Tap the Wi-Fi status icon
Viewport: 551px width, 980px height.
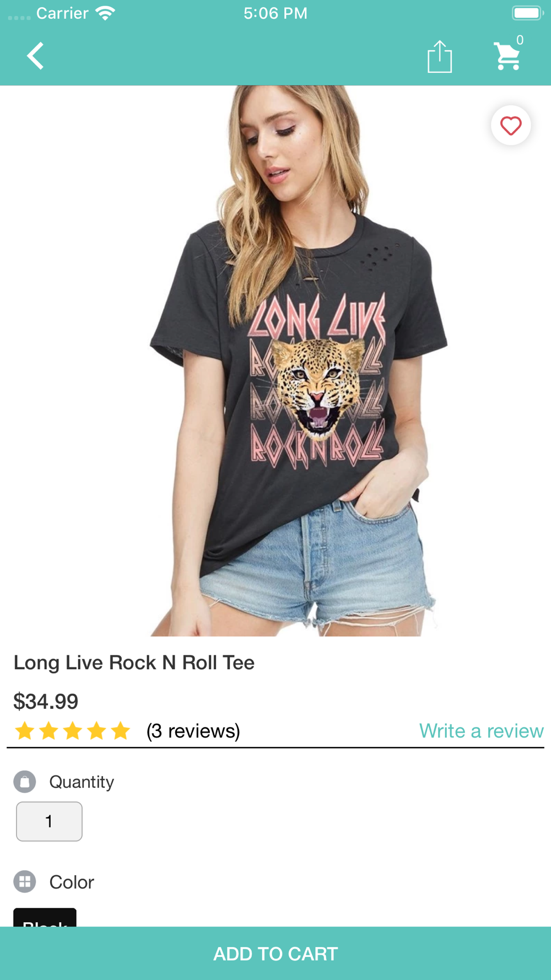(x=105, y=13)
